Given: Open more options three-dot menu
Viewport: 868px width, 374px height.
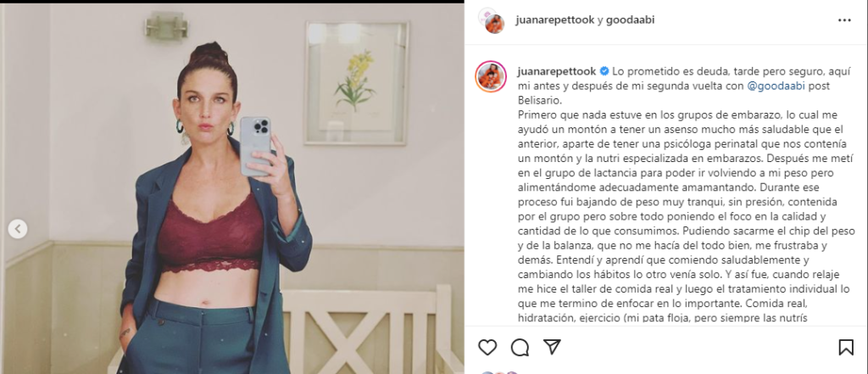Looking at the screenshot, I should tap(844, 20).
